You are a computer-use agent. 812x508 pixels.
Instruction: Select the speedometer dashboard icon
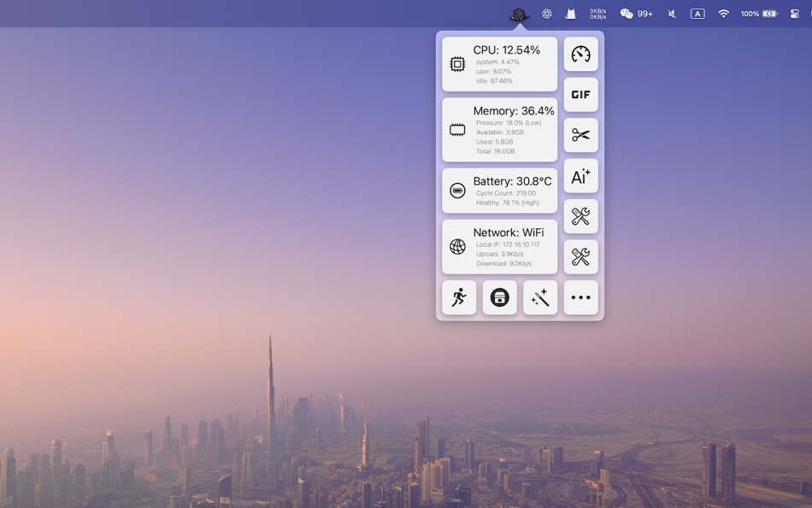click(580, 53)
